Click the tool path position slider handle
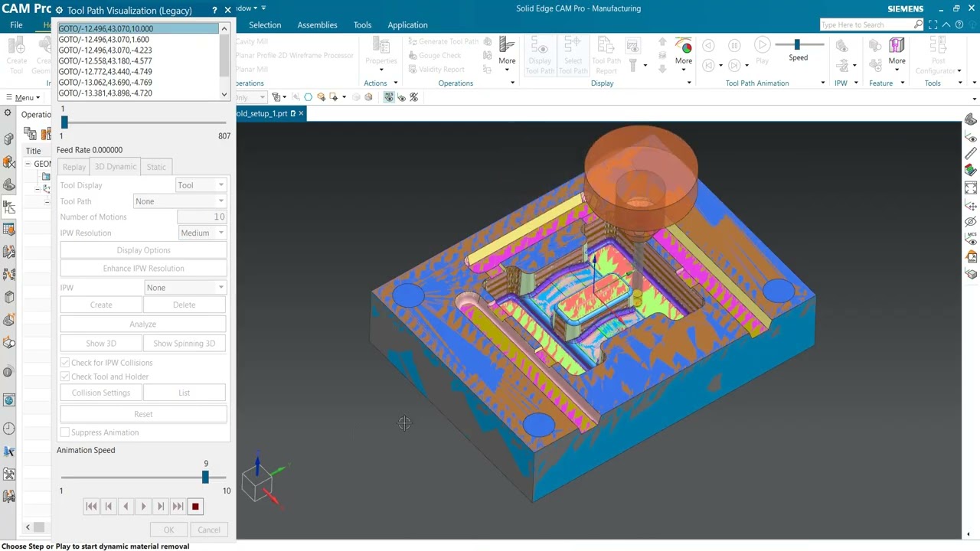This screenshot has width=980, height=551. click(x=64, y=122)
